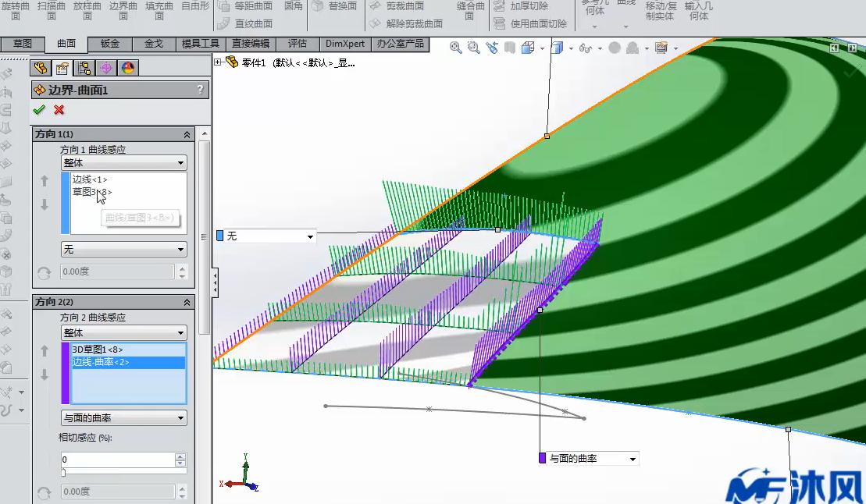
Task: Click purple 与面的曲率 color swatch in viewport
Action: (x=543, y=458)
